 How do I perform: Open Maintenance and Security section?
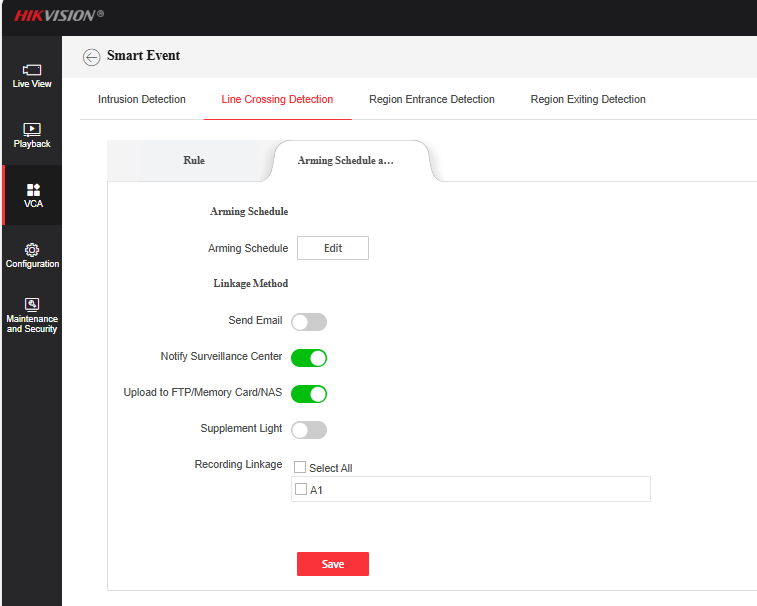pyautogui.click(x=31, y=315)
